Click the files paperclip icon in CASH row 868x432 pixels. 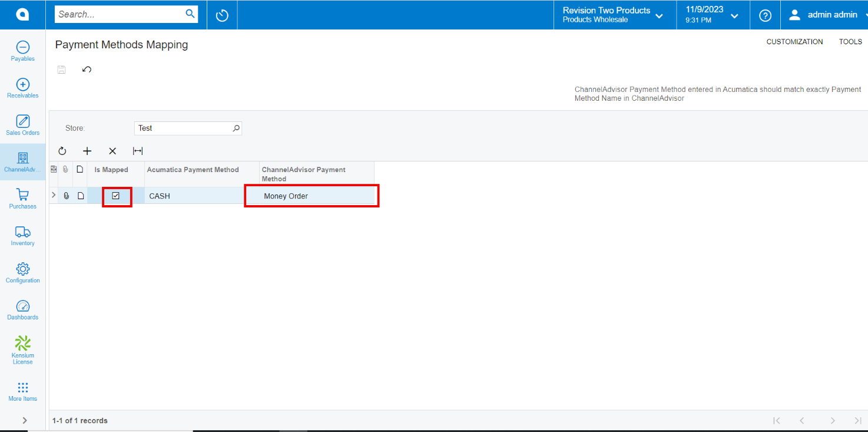[x=66, y=196]
